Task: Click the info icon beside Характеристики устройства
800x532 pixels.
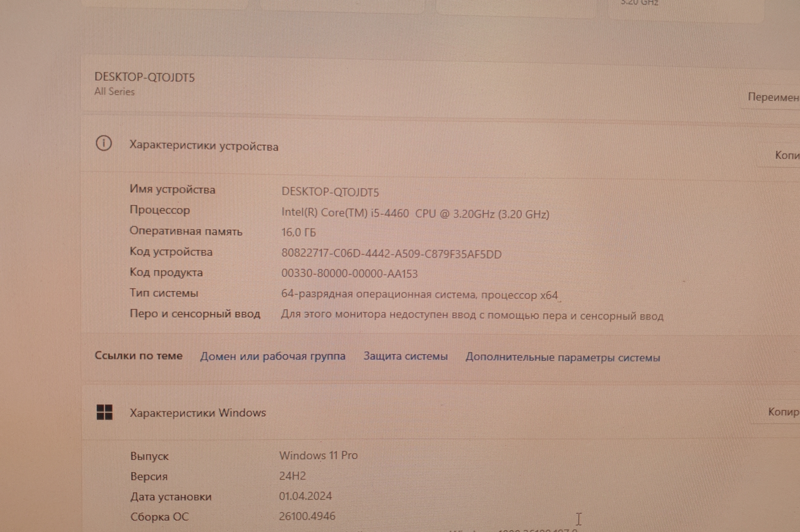Action: pos(103,143)
